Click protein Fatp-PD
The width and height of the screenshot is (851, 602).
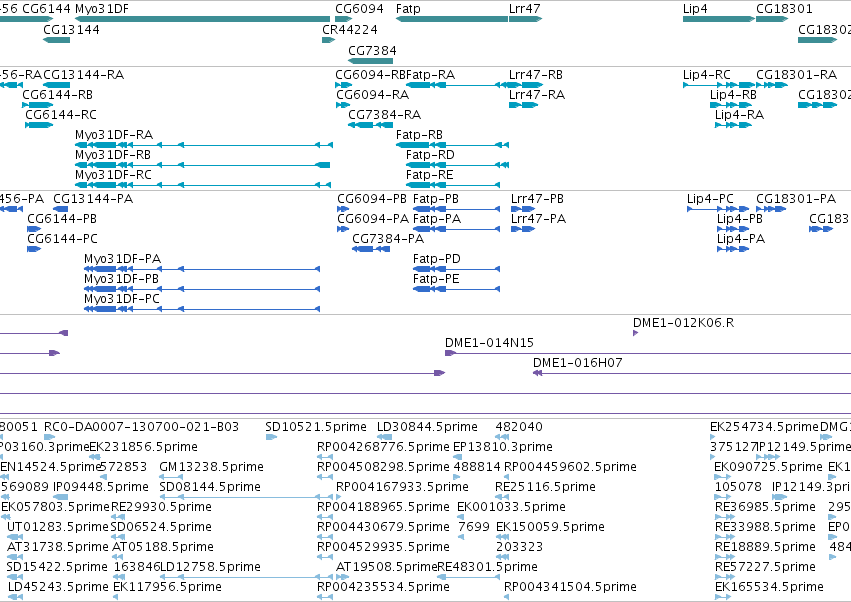(456, 269)
